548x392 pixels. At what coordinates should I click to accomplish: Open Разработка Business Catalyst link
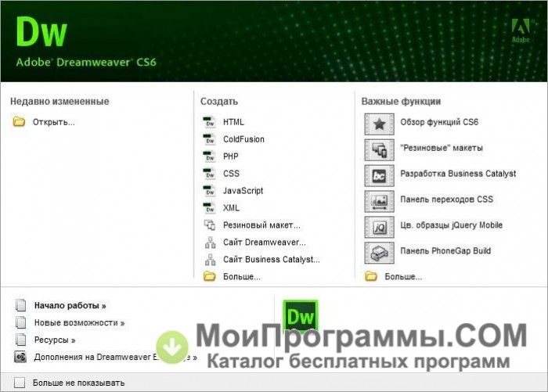coord(458,174)
